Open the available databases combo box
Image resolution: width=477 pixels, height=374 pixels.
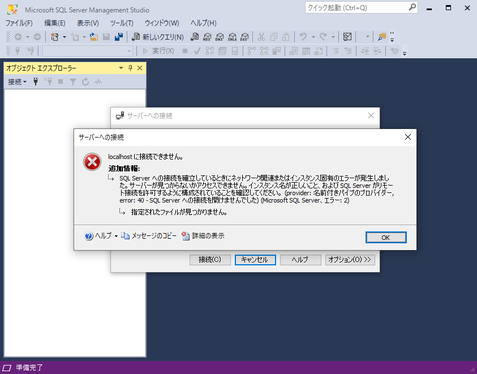(87, 51)
